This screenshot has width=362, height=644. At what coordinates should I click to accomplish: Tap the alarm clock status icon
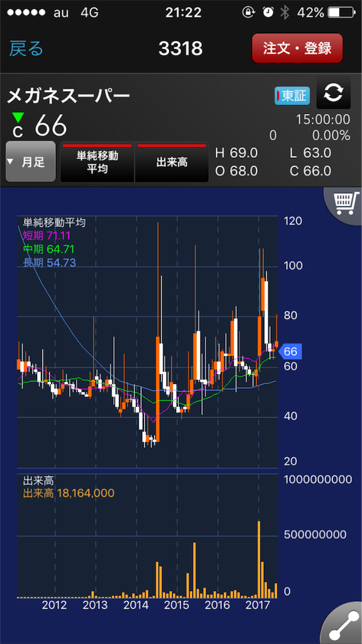click(x=268, y=13)
